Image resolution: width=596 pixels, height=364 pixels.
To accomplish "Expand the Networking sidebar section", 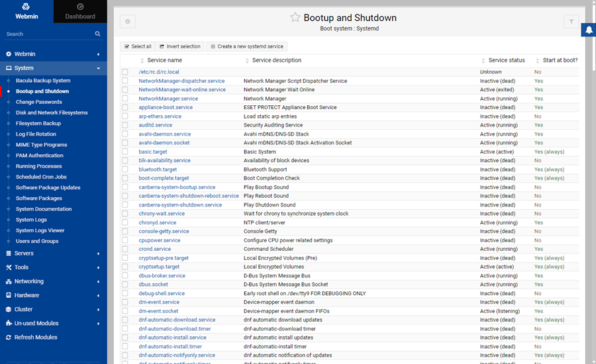I will point(53,281).
